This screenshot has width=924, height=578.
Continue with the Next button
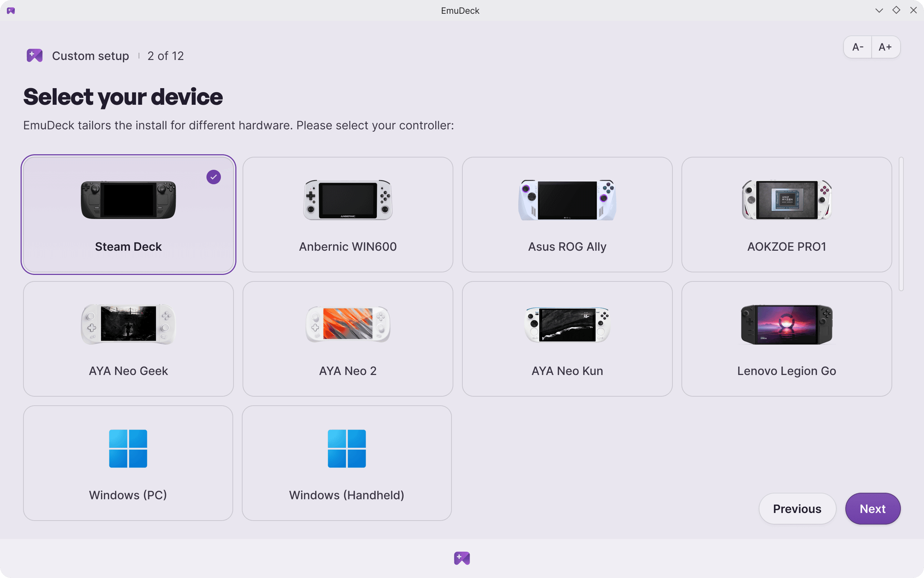pyautogui.click(x=873, y=509)
